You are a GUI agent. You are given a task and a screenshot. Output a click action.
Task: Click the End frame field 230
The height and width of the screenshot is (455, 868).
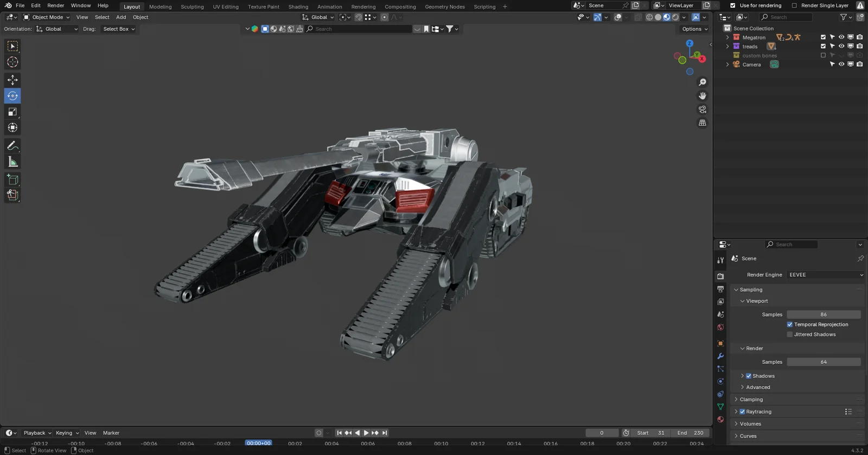(x=691, y=433)
